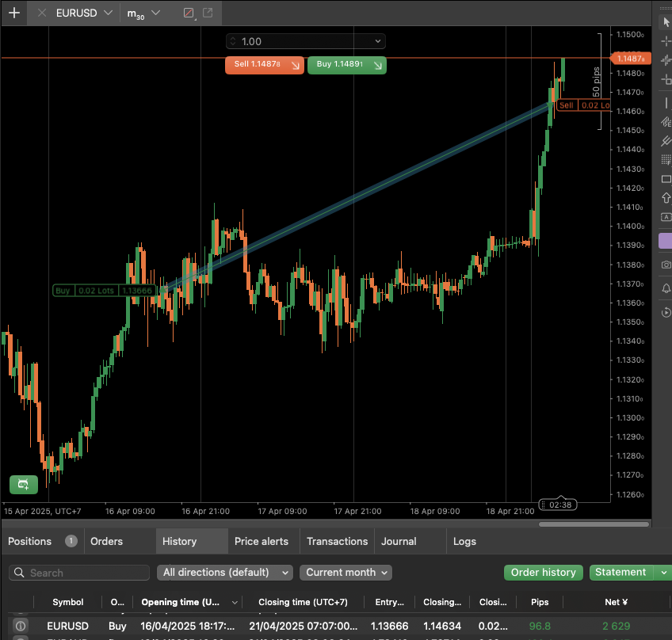This screenshot has height=640, width=672.
Task: Select the Buy 0.02 Lots 1.13666 deal label
Action: [104, 291]
